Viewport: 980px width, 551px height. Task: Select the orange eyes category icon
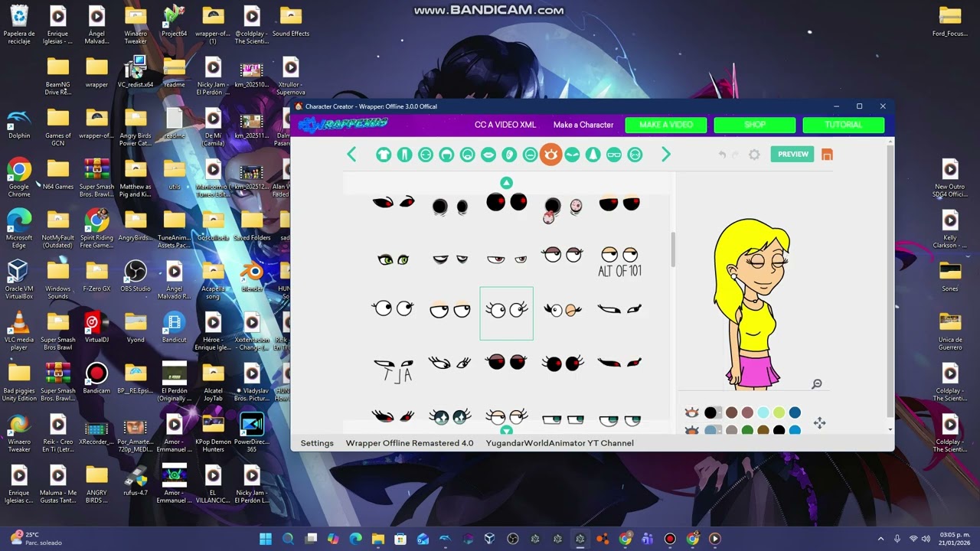[550, 155]
